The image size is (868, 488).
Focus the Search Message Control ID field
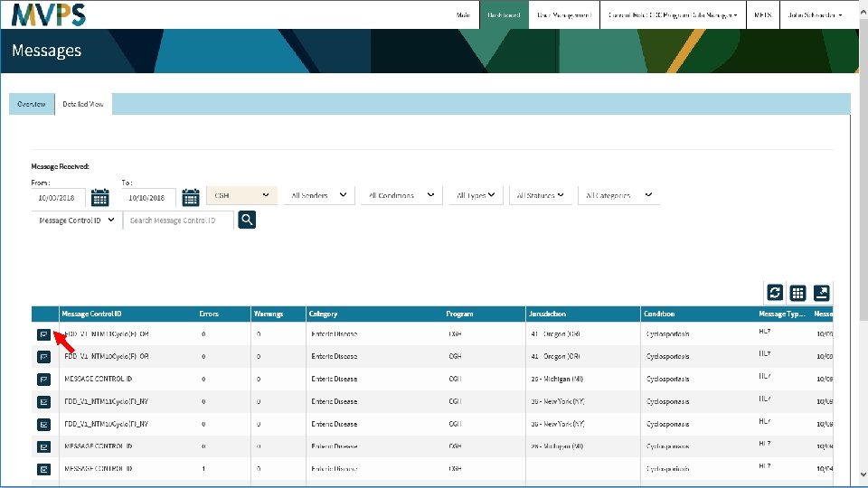tap(178, 221)
